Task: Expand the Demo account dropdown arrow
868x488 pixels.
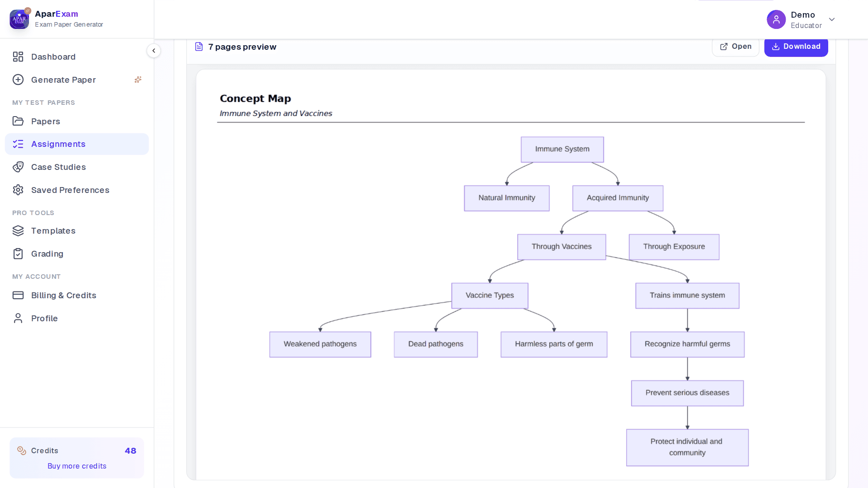Action: point(832,19)
